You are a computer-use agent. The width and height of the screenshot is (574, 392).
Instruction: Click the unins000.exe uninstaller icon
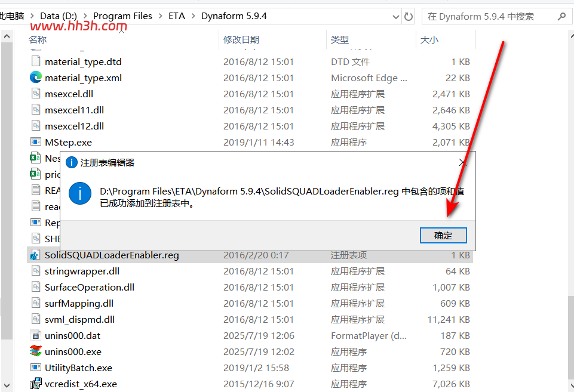(35, 351)
